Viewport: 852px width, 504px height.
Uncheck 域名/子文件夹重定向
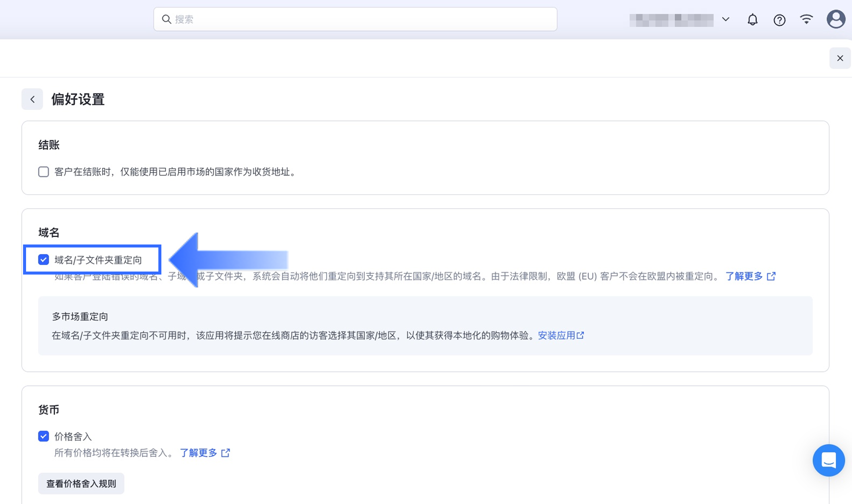click(x=43, y=260)
